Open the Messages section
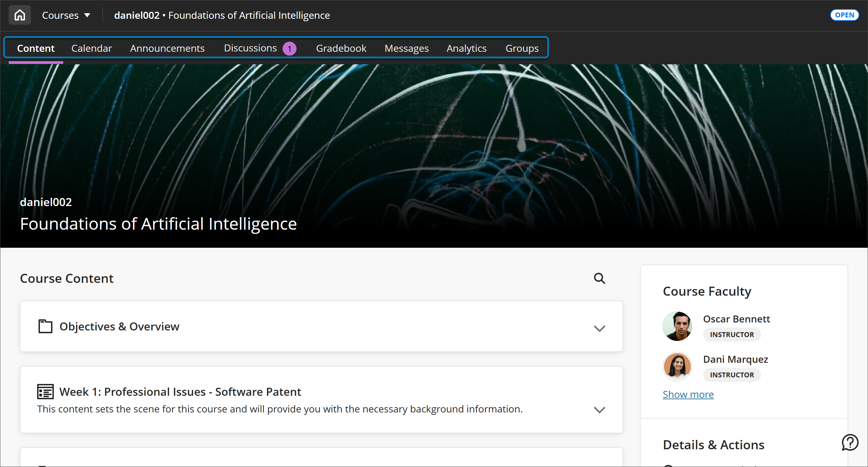The width and height of the screenshot is (868, 467). click(406, 48)
